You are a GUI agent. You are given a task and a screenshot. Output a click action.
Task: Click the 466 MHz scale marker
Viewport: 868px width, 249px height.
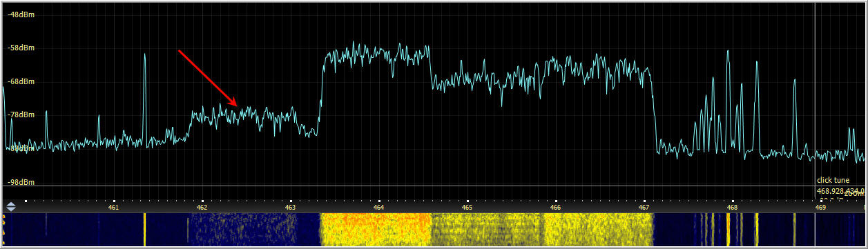pyautogui.click(x=556, y=207)
